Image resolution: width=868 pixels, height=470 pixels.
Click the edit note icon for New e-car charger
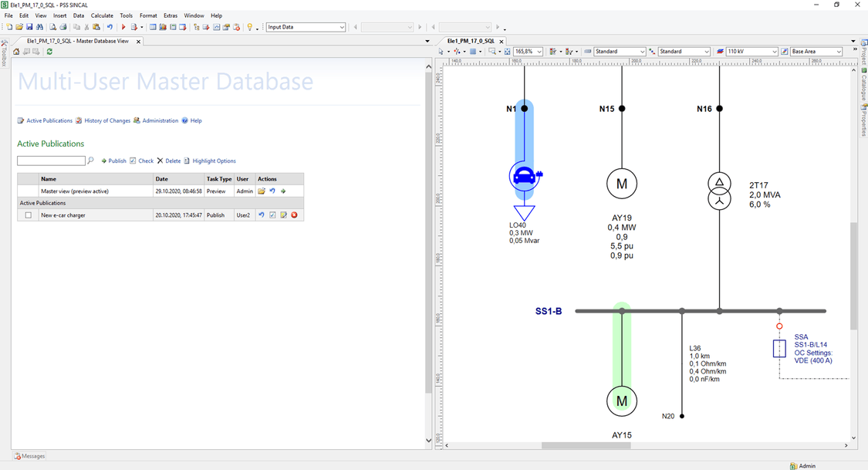coord(283,215)
